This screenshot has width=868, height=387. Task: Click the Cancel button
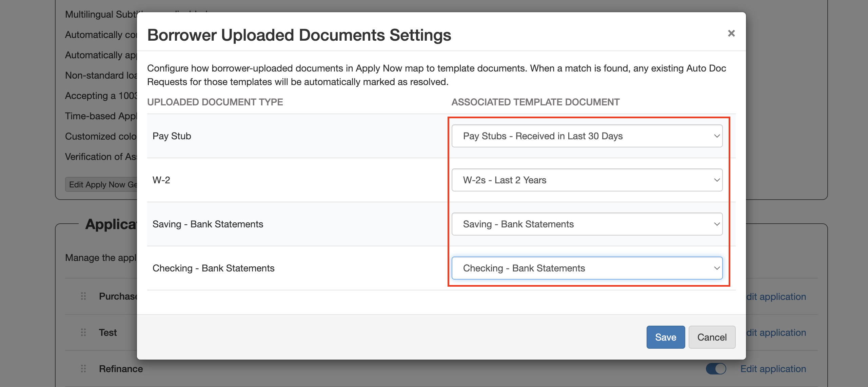click(712, 337)
